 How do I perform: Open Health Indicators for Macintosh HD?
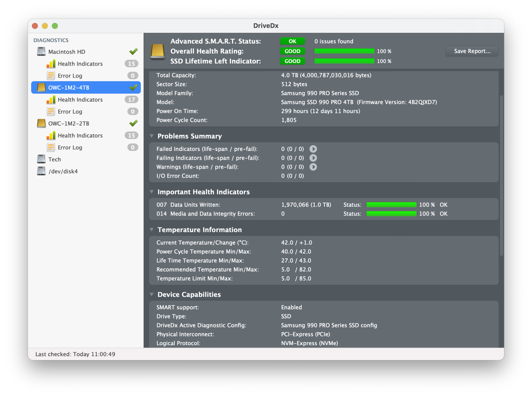click(86, 64)
